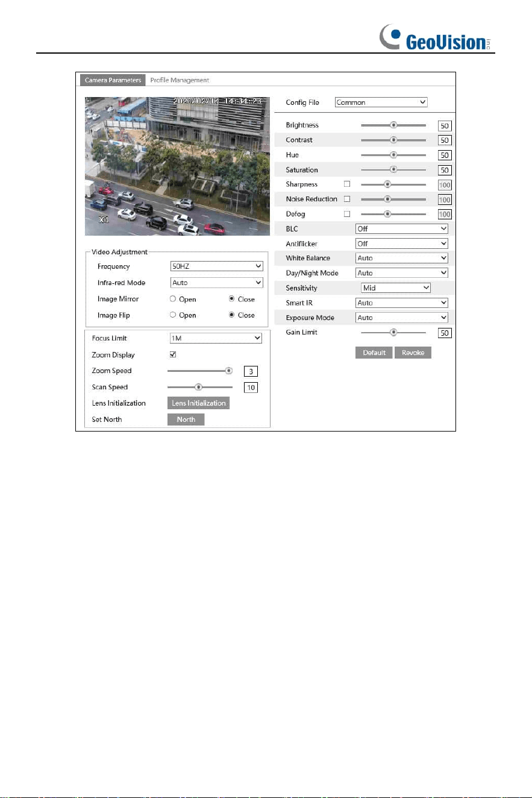Viewport: 532px width, 798px height.
Task: Select Open for Image Flip
Action: (x=174, y=315)
